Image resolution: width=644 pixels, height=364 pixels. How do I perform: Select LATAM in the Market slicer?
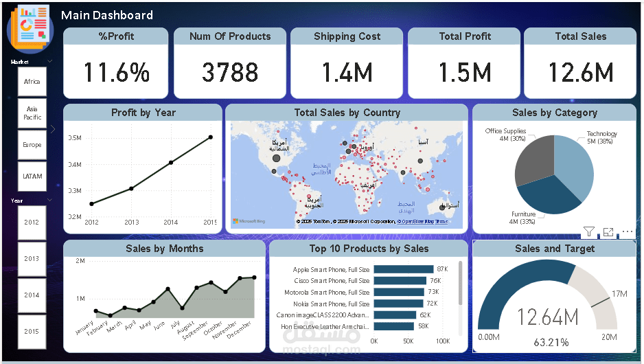pyautogui.click(x=32, y=177)
